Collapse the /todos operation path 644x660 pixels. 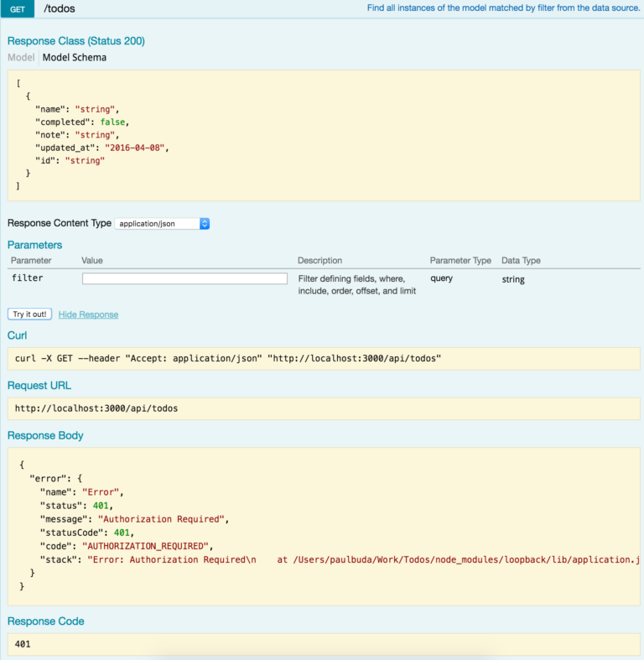pos(58,8)
